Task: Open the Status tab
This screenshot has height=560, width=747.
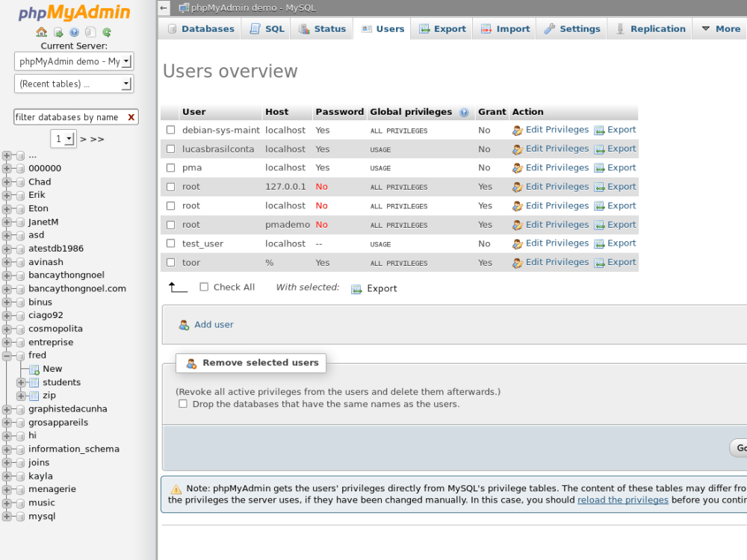Action: pos(321,28)
